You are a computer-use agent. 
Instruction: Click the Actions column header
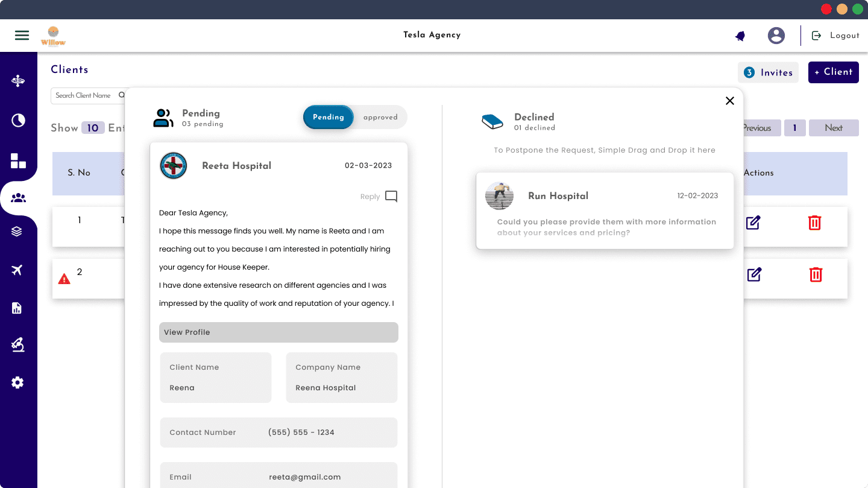pos(758,173)
